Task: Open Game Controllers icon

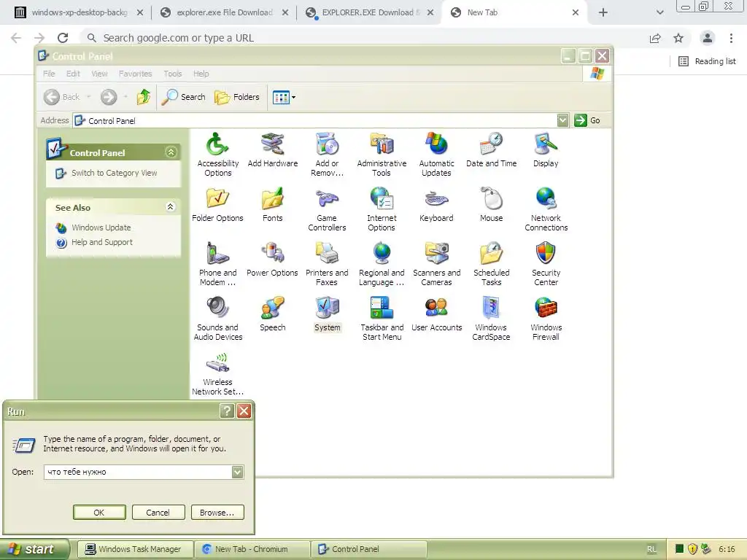Action: coord(327,209)
